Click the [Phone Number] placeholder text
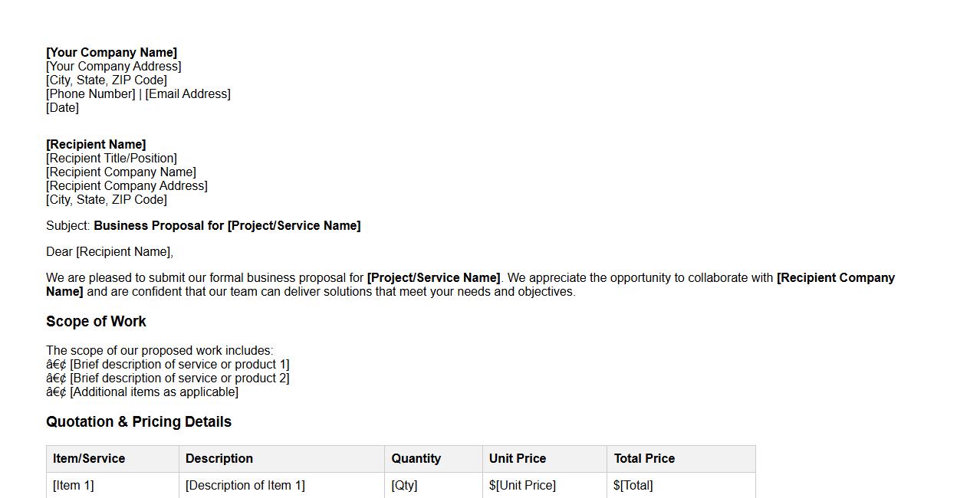Screen dimensions: 980x498 [x=90, y=94]
